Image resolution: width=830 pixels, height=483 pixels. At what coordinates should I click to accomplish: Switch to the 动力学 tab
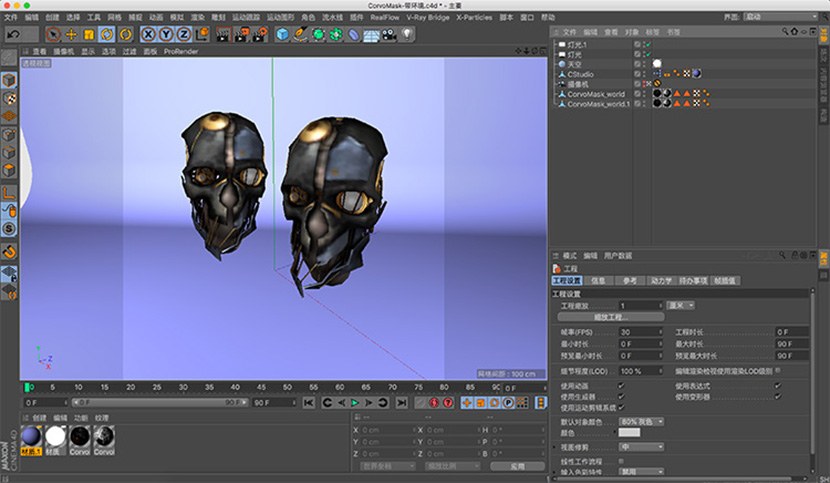pyautogui.click(x=661, y=281)
